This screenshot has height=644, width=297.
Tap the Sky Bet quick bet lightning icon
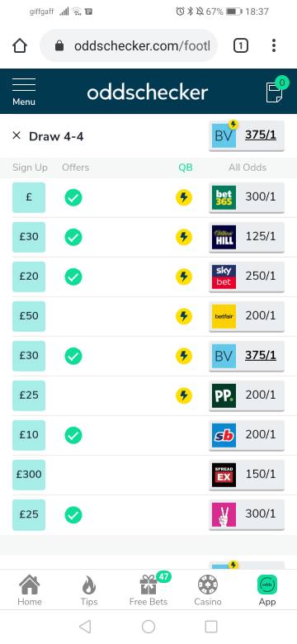tap(184, 277)
